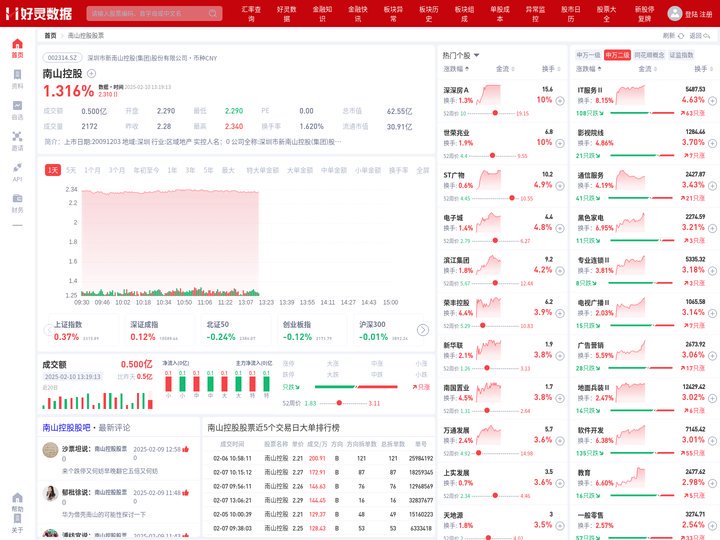Add IT服务II with its plus icon

point(712,101)
